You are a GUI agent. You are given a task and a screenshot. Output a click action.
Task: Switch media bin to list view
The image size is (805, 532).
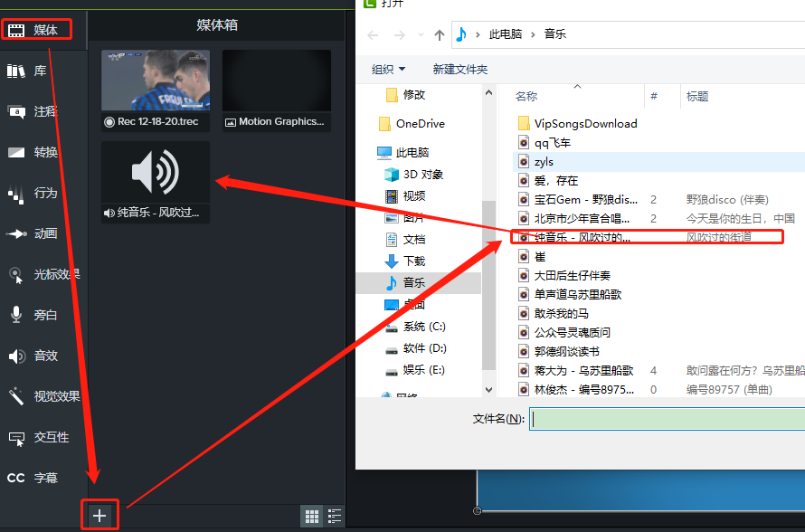coord(335,516)
